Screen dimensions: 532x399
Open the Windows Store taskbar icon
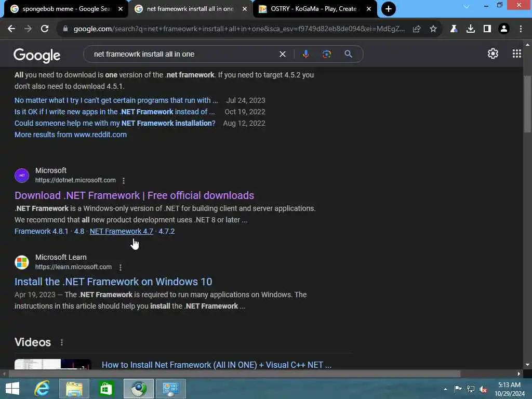coord(106,389)
